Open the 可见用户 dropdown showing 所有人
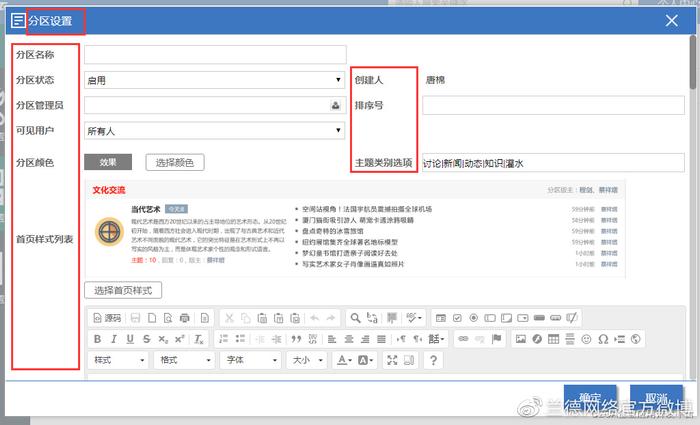 [215, 131]
